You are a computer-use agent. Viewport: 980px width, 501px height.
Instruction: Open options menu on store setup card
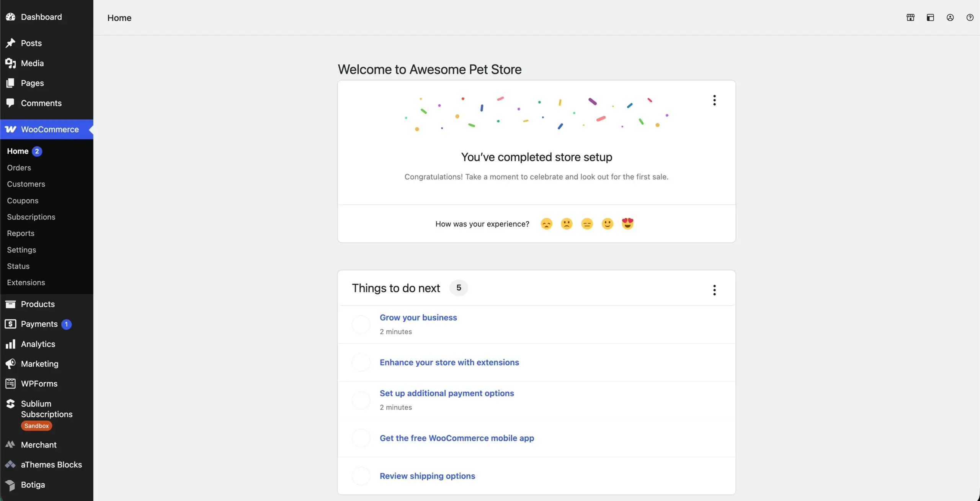click(x=714, y=100)
